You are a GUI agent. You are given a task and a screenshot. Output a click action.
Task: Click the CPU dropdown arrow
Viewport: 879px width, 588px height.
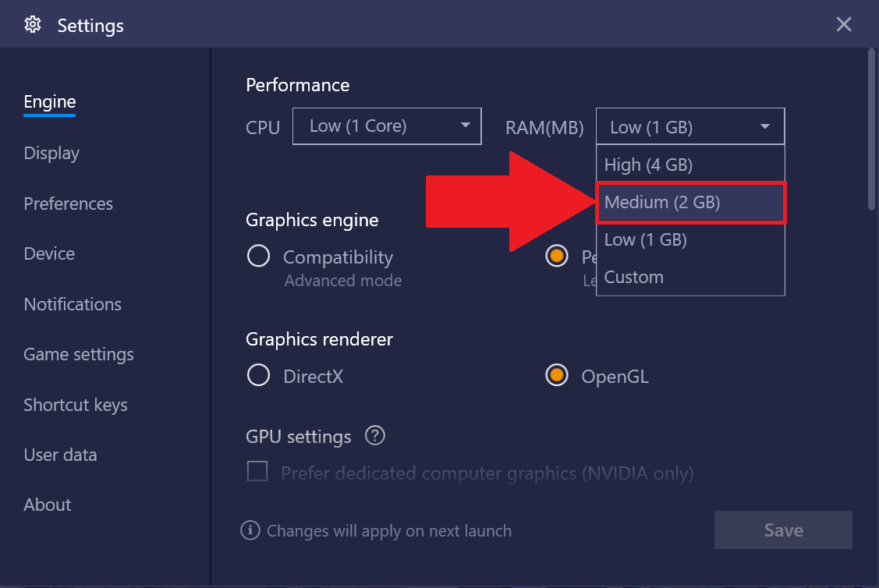coord(465,125)
